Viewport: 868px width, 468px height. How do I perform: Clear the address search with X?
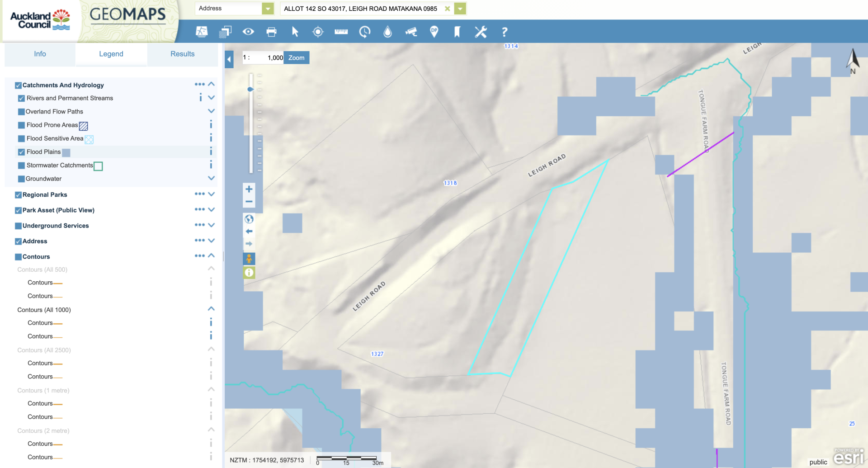447,9
